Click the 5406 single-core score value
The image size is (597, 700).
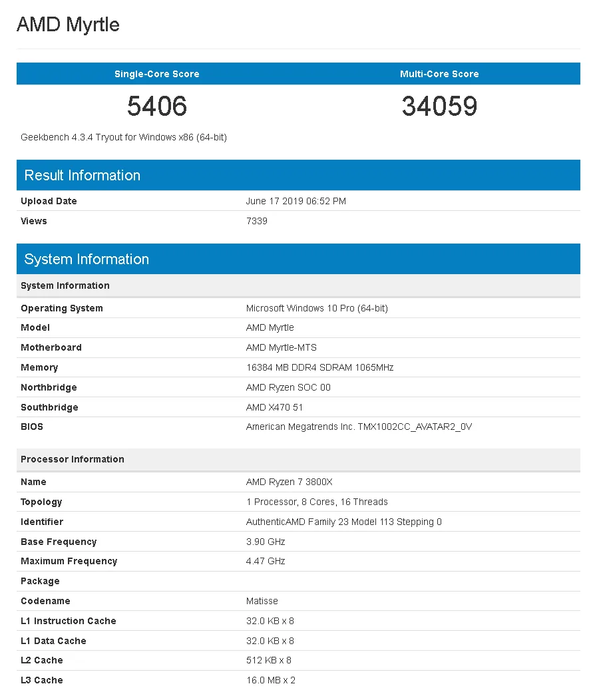(156, 105)
